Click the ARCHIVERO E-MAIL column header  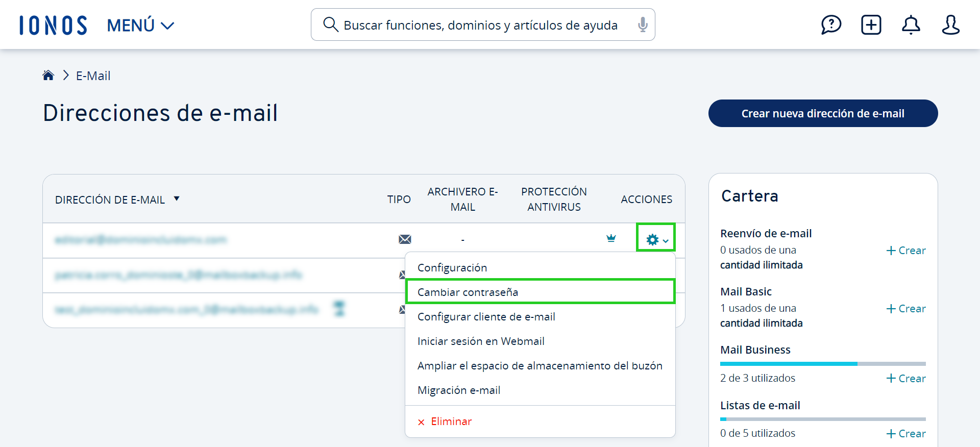(462, 200)
